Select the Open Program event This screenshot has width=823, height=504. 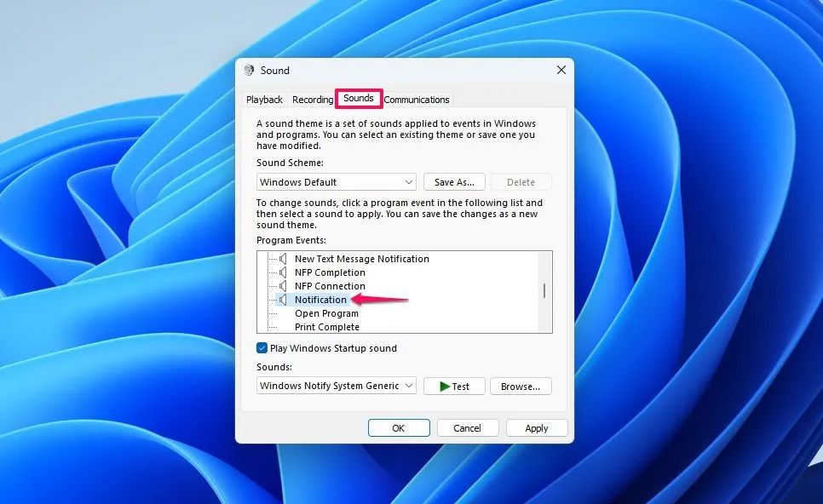[328, 313]
